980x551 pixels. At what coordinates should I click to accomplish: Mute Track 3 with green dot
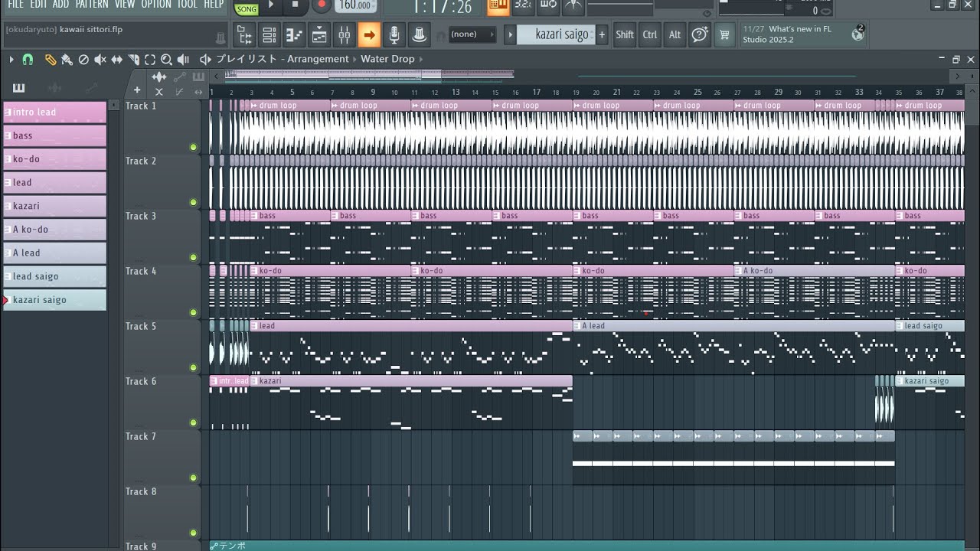click(193, 257)
